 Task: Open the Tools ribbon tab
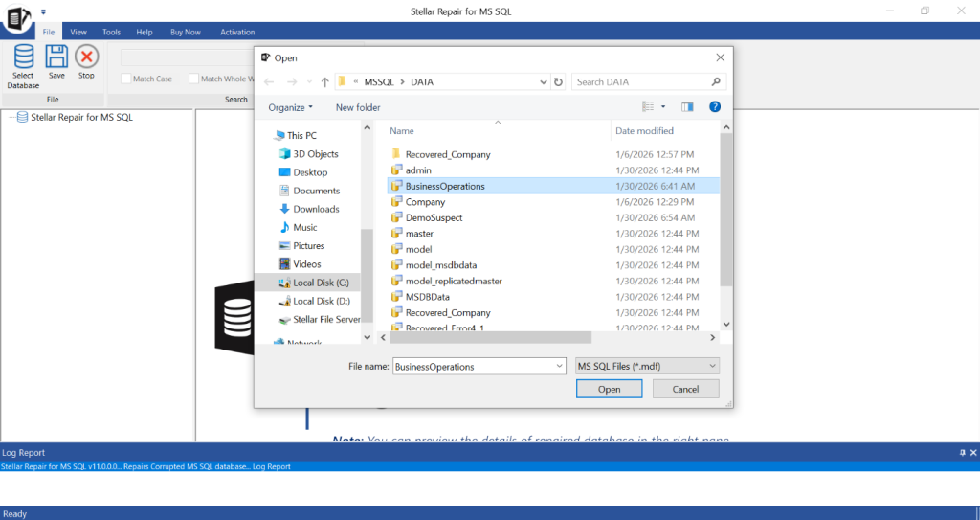(x=111, y=32)
